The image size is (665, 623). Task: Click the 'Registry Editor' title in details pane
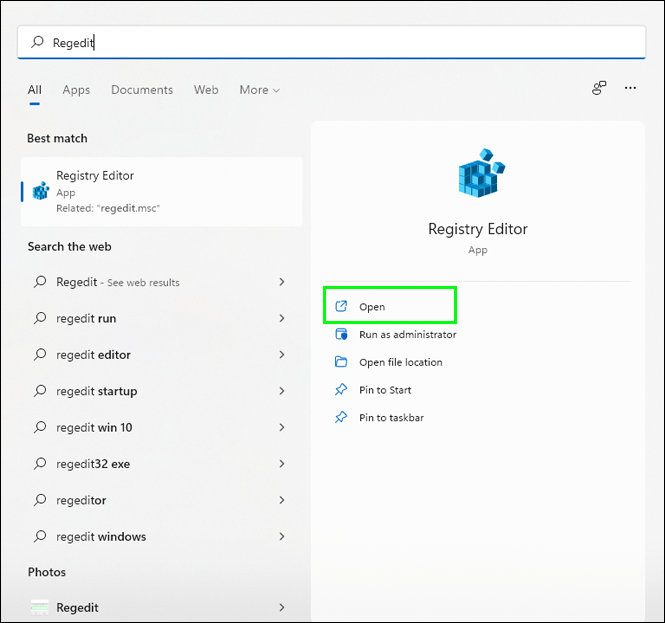[478, 229]
